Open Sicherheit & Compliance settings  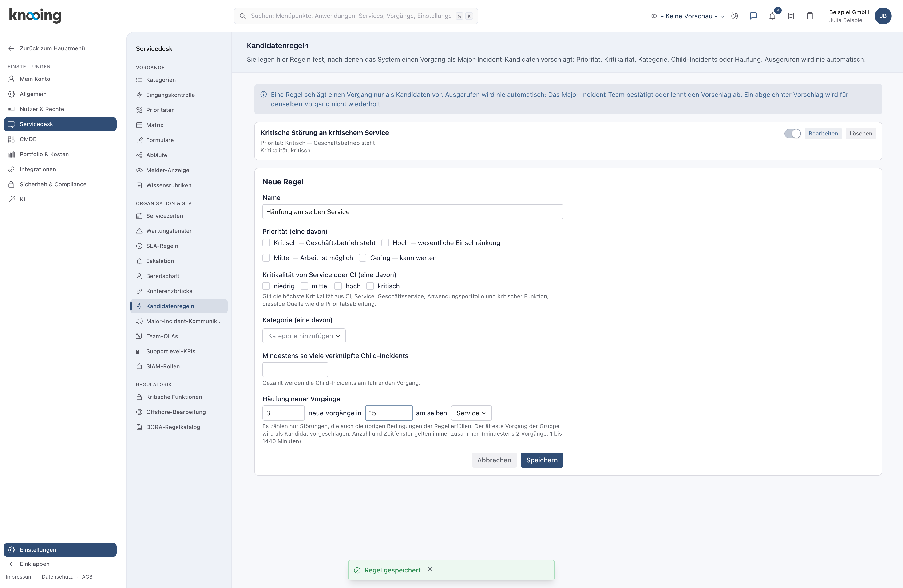tap(60, 184)
